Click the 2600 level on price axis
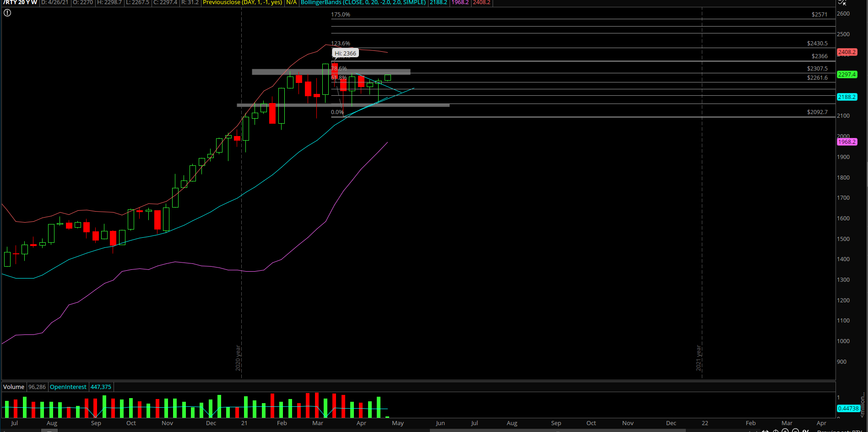 click(x=843, y=13)
